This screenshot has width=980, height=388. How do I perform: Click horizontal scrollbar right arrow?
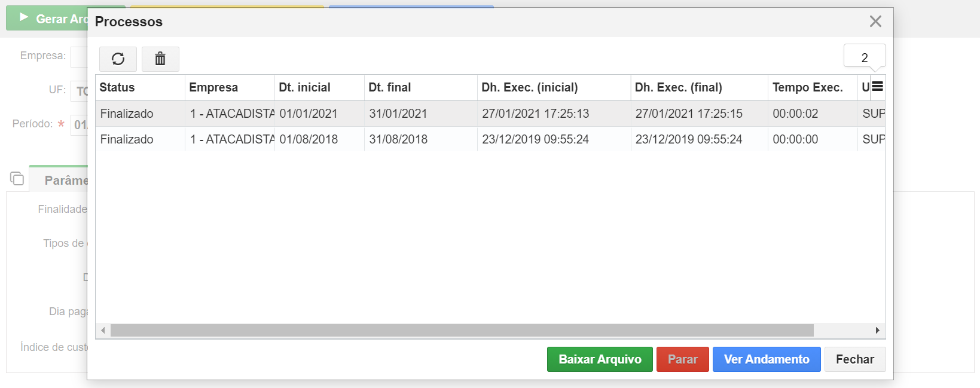tap(877, 331)
